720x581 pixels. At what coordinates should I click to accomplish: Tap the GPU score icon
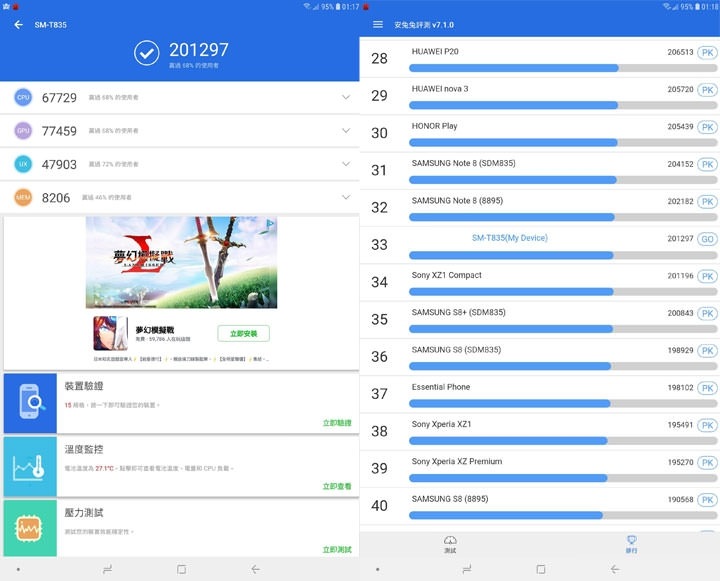pyautogui.click(x=23, y=130)
